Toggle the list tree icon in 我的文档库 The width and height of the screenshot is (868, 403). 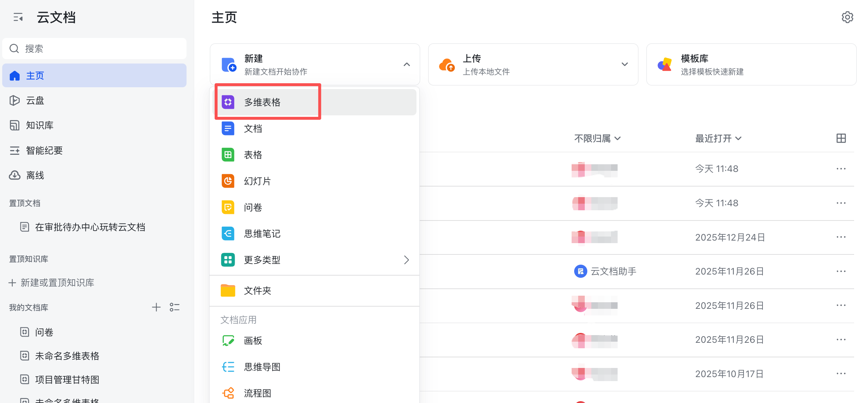tap(174, 307)
